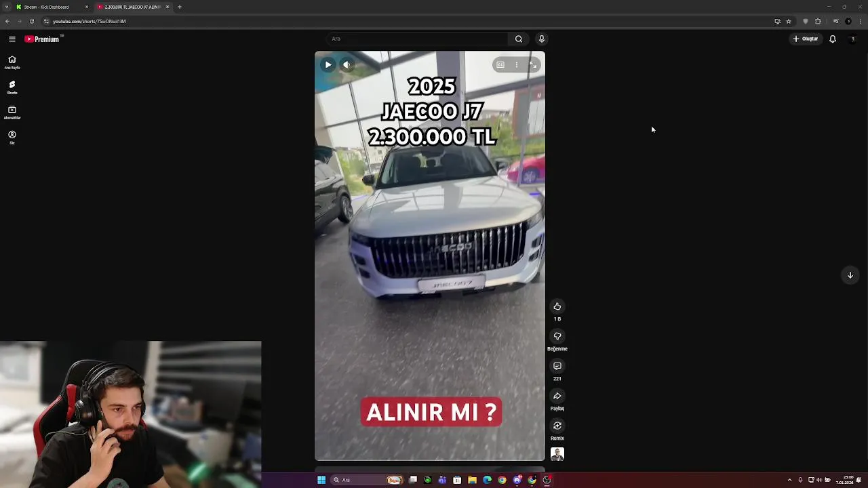Screen dimensions: 868x488
Task: Open the media controls toolbar icon
Action: pos(835,21)
